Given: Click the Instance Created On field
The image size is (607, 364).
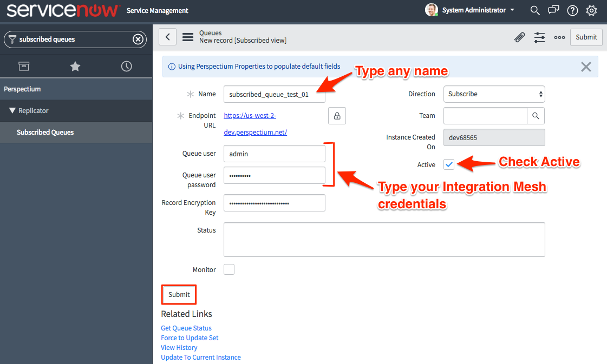Looking at the screenshot, I should [x=494, y=137].
